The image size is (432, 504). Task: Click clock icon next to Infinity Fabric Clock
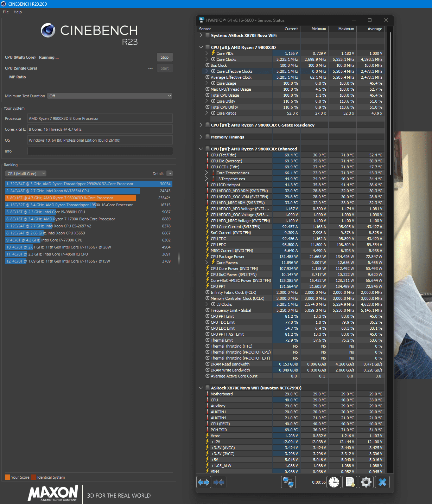pos(208,292)
